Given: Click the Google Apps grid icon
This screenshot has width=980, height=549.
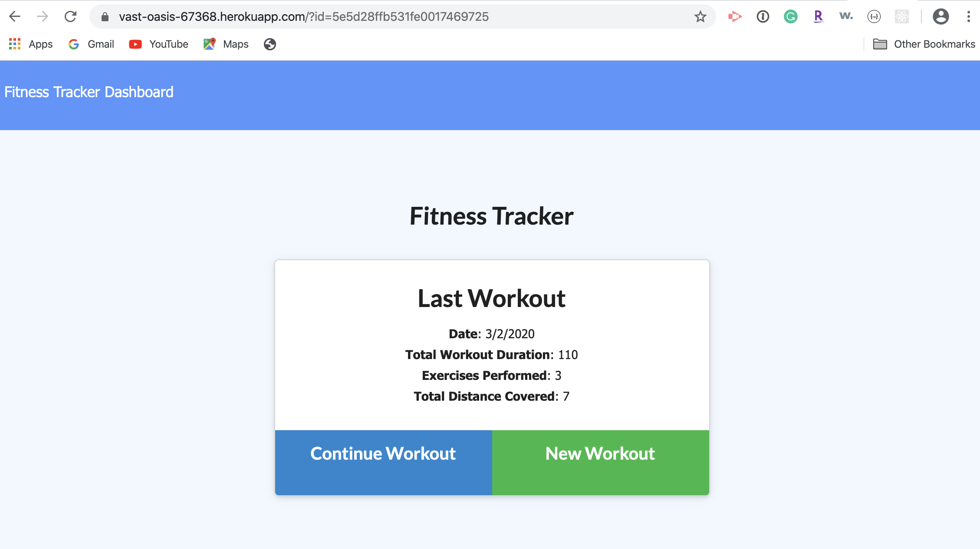Looking at the screenshot, I should click(x=13, y=44).
